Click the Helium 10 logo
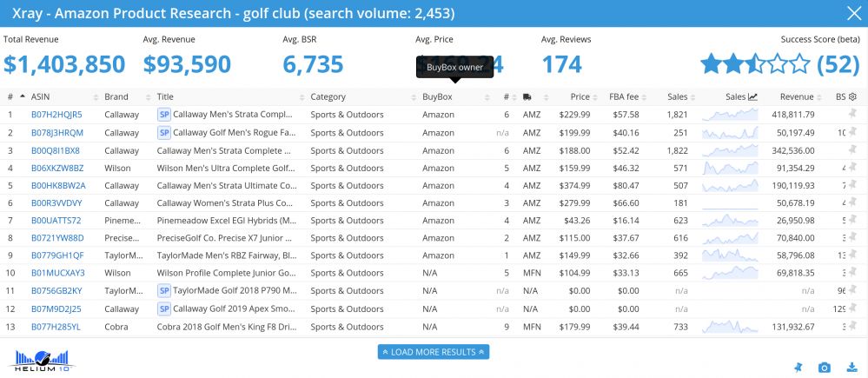Screen dimensions: 868x378 [42, 361]
